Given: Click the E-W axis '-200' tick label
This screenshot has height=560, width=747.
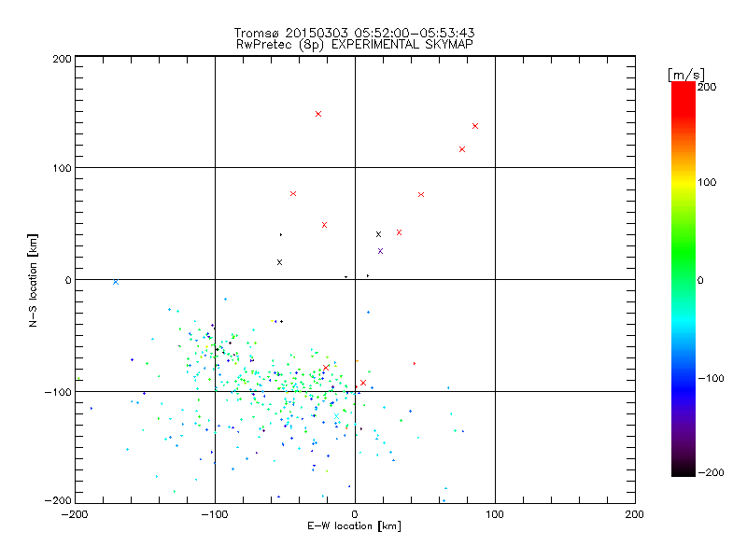Looking at the screenshot, I should tap(75, 514).
